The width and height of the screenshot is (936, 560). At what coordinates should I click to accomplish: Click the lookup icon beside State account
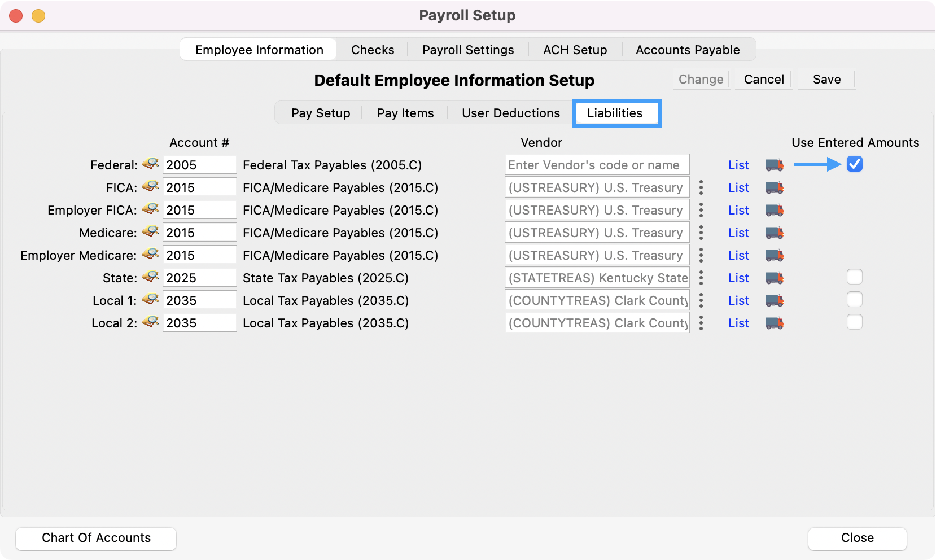tap(150, 277)
